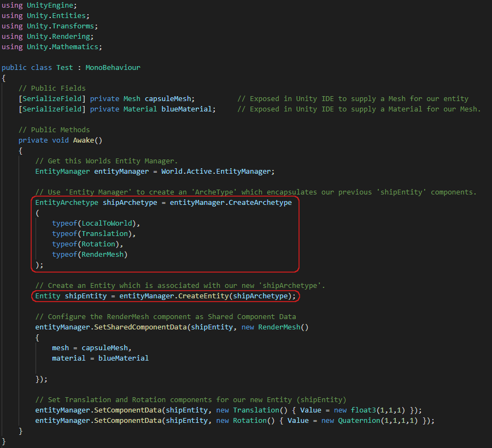Click the comment about supplying a Material

point(359,109)
